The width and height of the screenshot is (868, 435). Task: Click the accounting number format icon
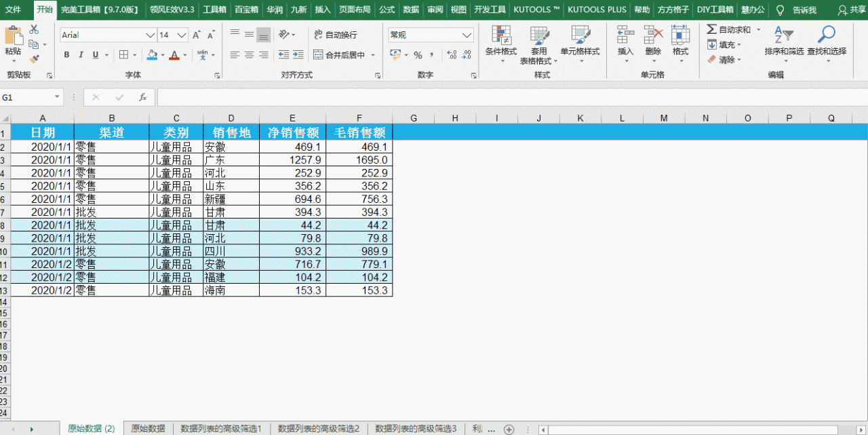pyautogui.click(x=395, y=55)
